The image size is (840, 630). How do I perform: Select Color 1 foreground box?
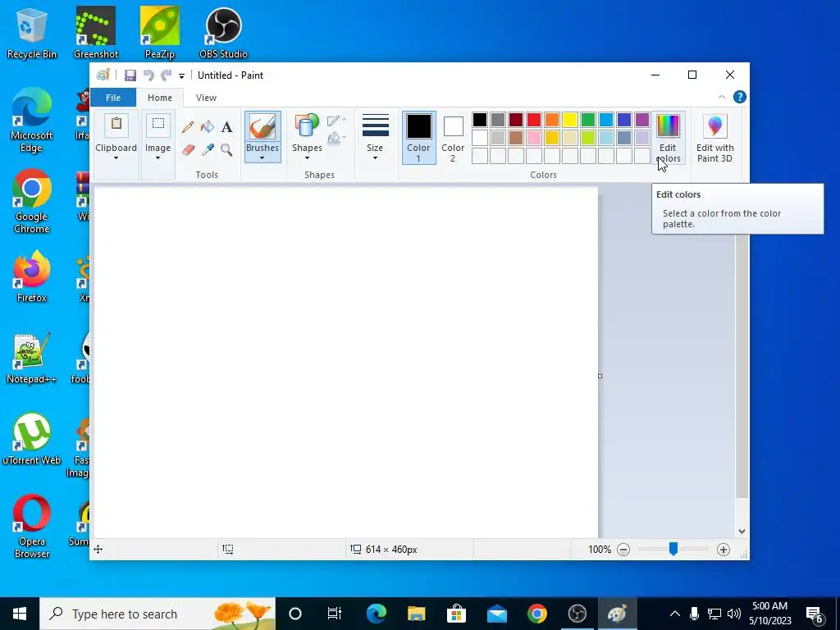418,138
